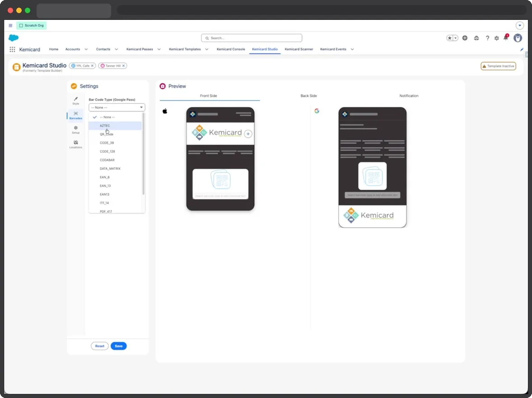Viewport: 532px width, 398px height.
Task: Open the favorites list dropdown arrow
Action: [456, 38]
